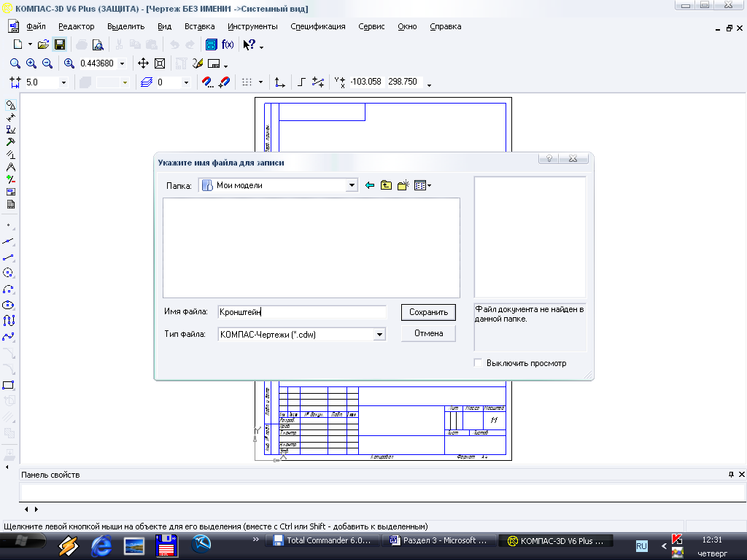Expand the zoom scale 0.443680 dropdown
The image size is (747, 560).
tap(122, 63)
